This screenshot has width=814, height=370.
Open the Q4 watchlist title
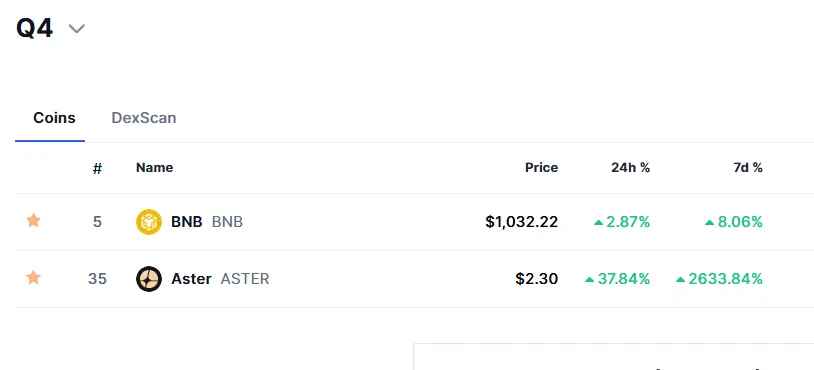[34, 28]
